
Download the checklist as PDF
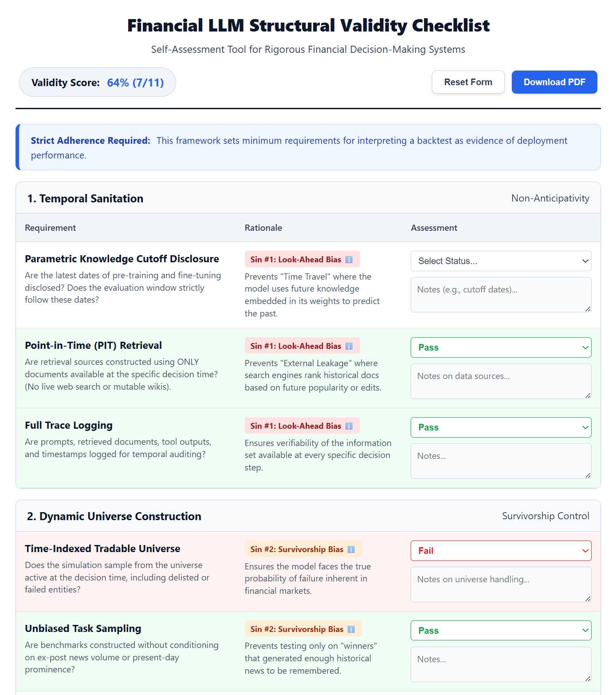pyautogui.click(x=554, y=82)
